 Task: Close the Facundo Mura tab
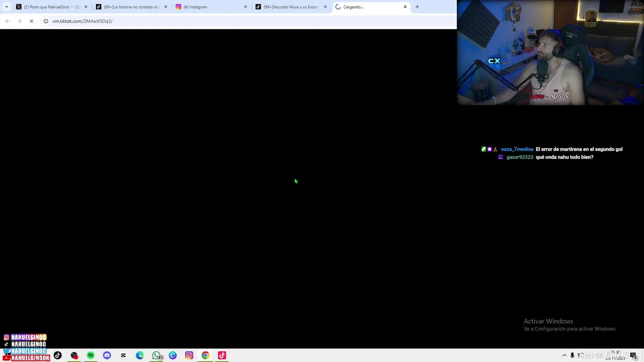point(325,7)
